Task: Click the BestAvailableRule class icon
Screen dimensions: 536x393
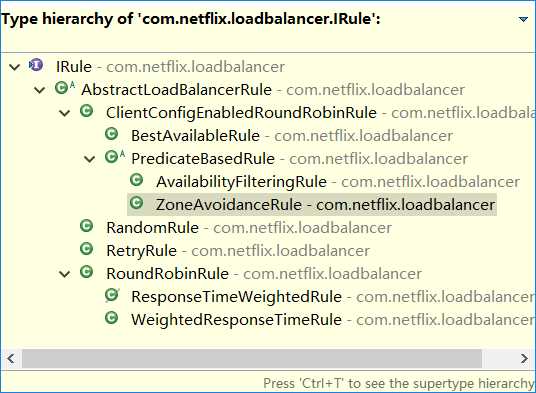Action: [x=111, y=134]
